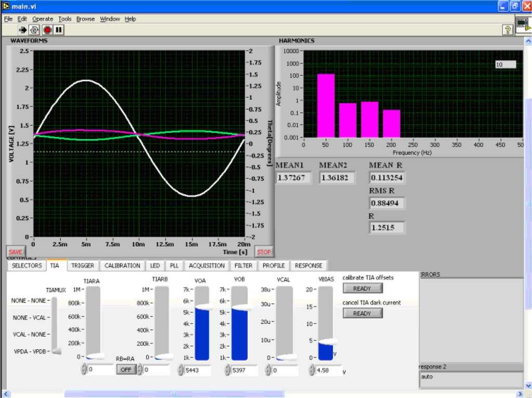Click the Run Continuously icon

tap(35, 30)
